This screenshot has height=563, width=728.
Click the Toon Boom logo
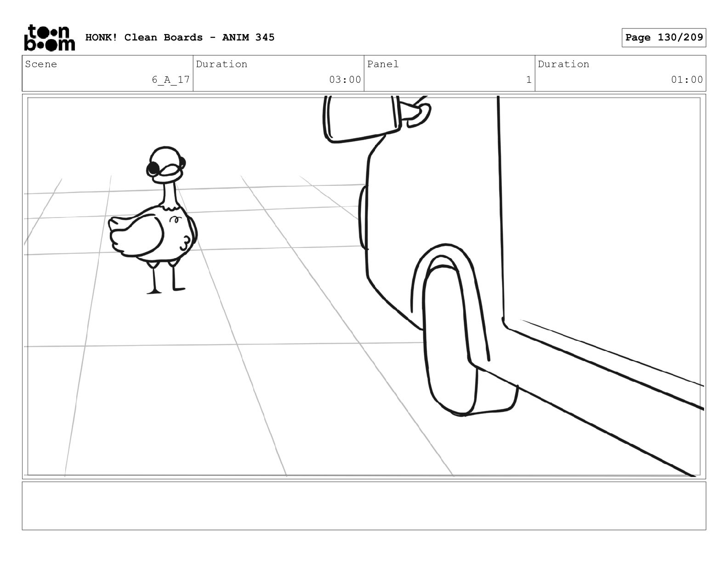(x=49, y=38)
